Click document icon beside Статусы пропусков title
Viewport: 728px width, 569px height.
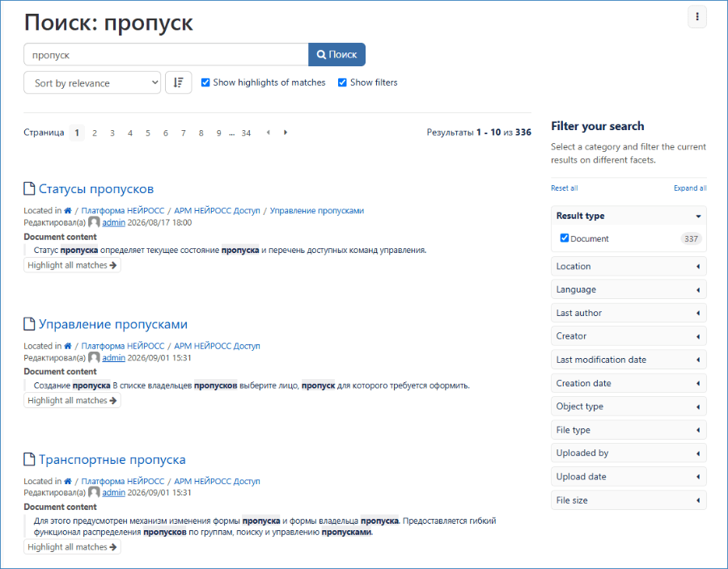[29, 189]
